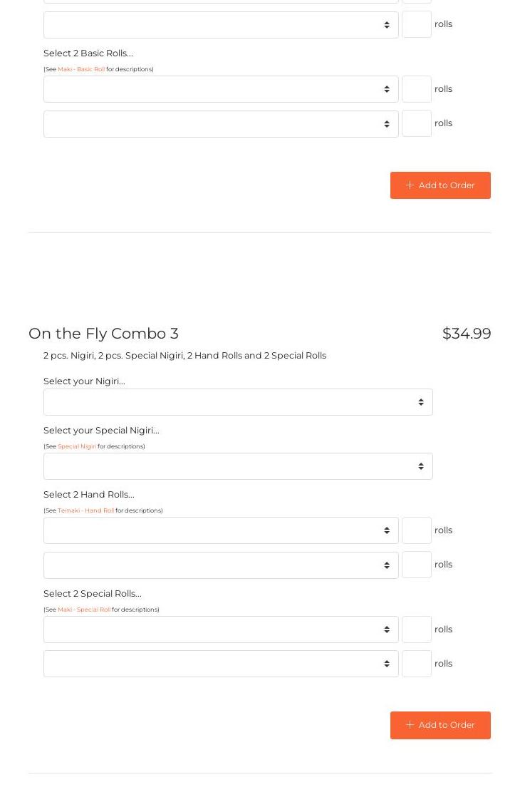The image size is (520, 812).
Task: Expand the first Hand Rolls dropdown
Action: tap(221, 530)
